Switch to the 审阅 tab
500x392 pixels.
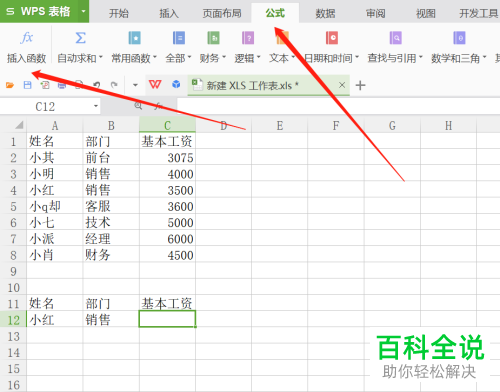pyautogui.click(x=376, y=13)
